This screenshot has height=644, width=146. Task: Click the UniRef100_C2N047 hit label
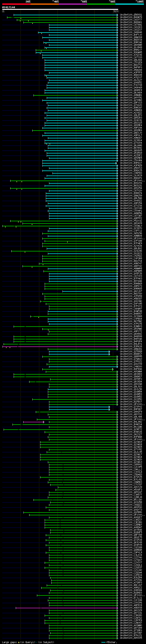pyautogui.click(x=131, y=623)
